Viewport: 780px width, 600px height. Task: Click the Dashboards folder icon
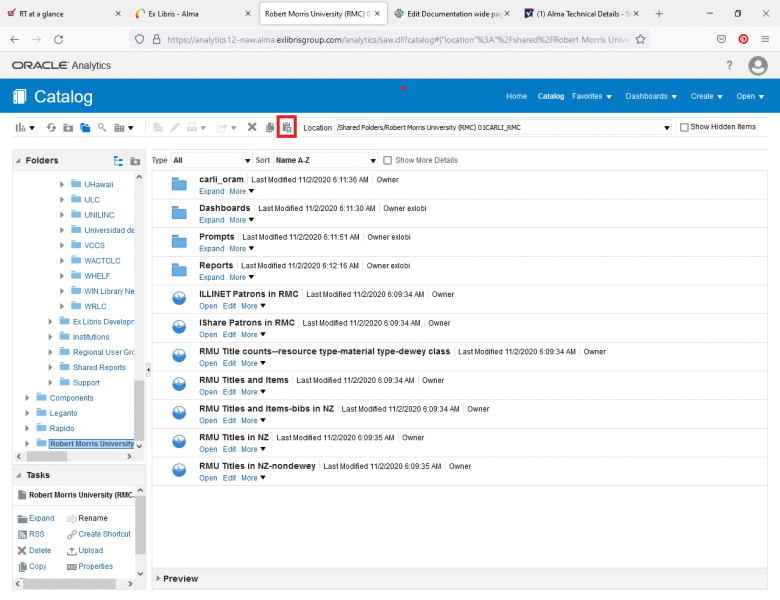179,213
